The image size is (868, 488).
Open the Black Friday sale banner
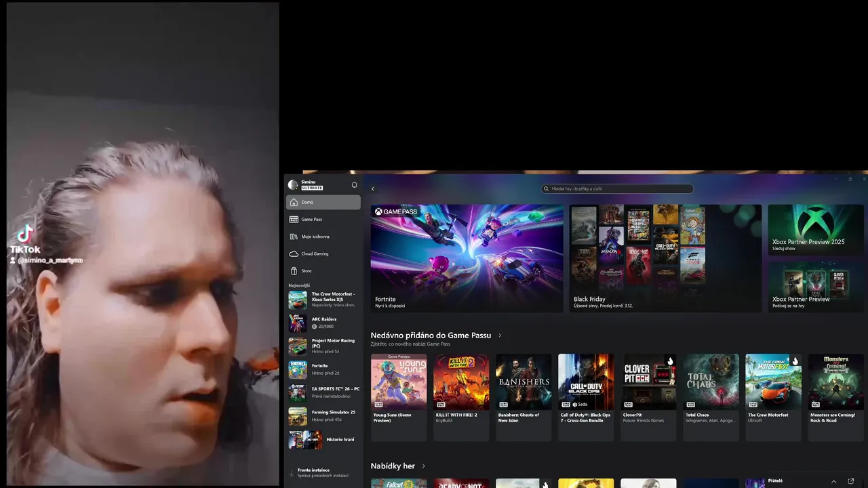click(x=665, y=258)
